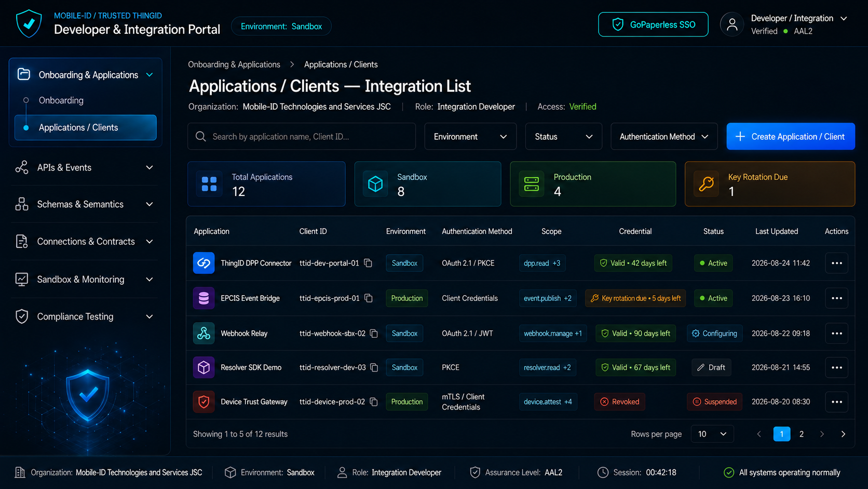The height and width of the screenshot is (489, 868).
Task: Click the EPCIS Event Bridge app icon
Action: pyautogui.click(x=204, y=298)
